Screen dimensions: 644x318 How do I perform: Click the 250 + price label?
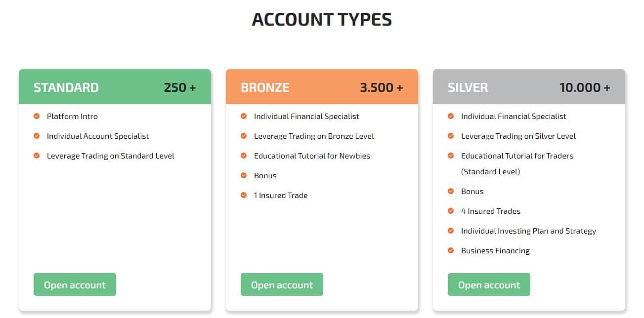[179, 87]
